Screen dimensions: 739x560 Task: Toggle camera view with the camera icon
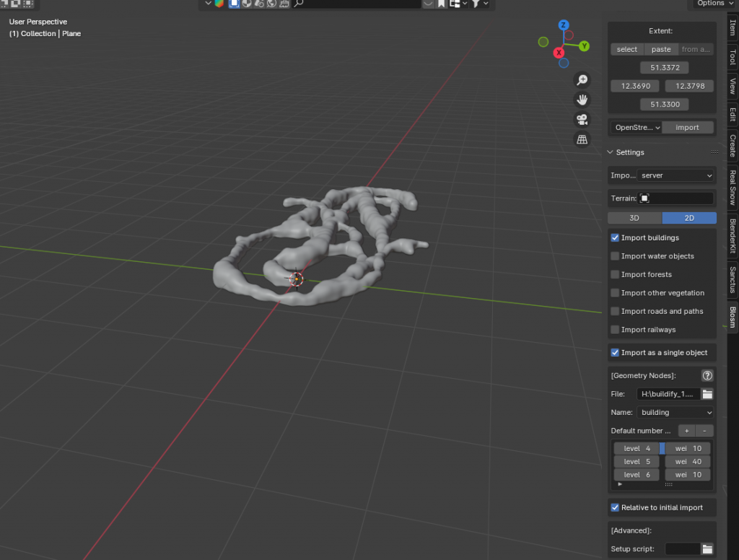pos(582,120)
